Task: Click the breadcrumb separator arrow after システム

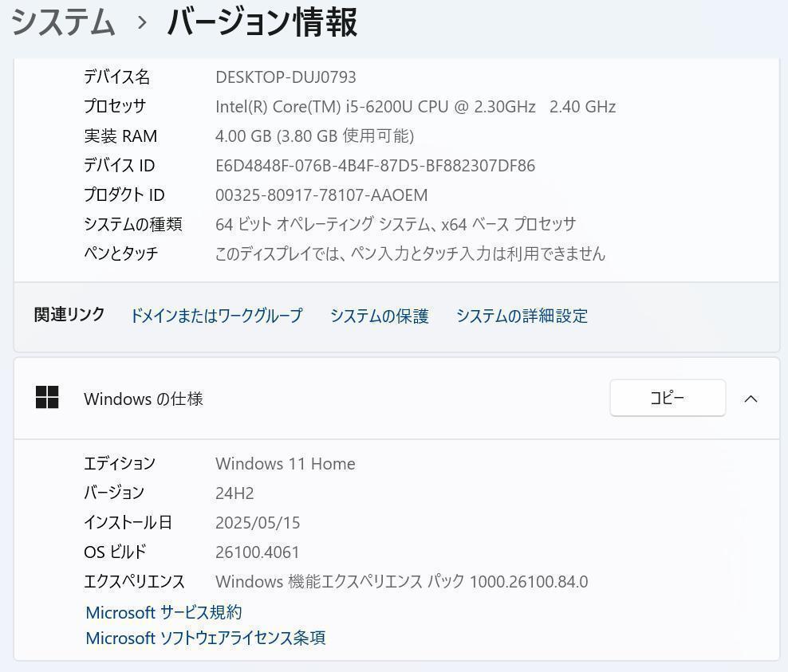Action: (142, 23)
